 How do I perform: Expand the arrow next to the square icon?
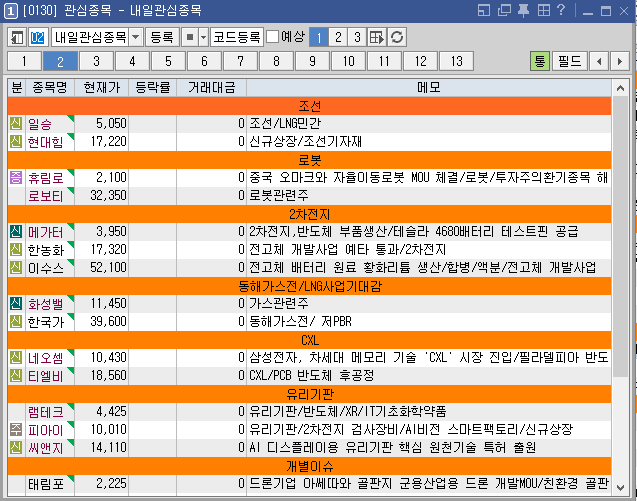[x=204, y=37]
